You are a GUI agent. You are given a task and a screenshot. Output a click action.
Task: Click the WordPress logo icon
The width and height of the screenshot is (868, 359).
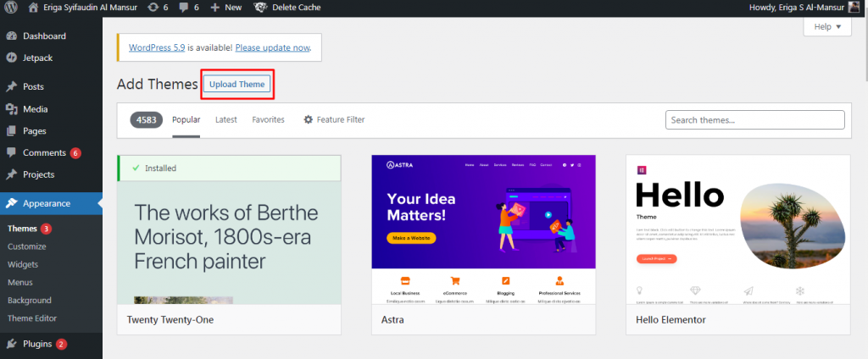tap(11, 7)
